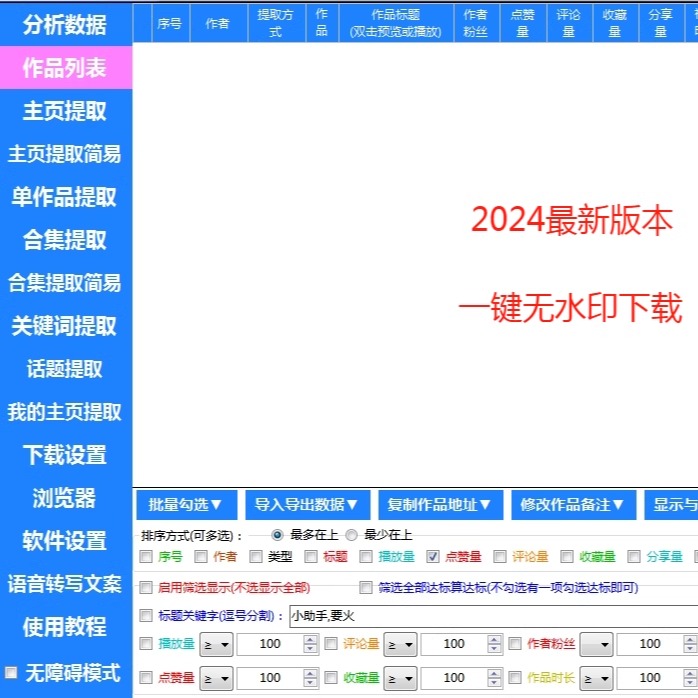The height and width of the screenshot is (698, 698).
Task: Enable the 点赞量 filter checkbox
Action: [146, 678]
